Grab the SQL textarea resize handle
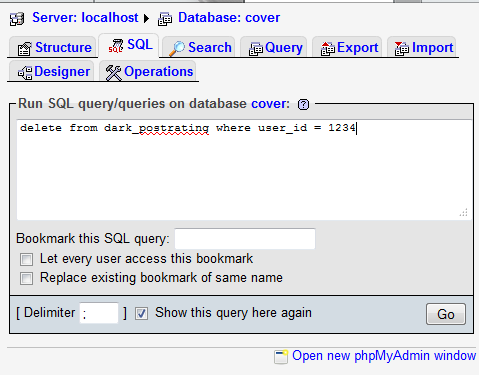 pos(464,212)
